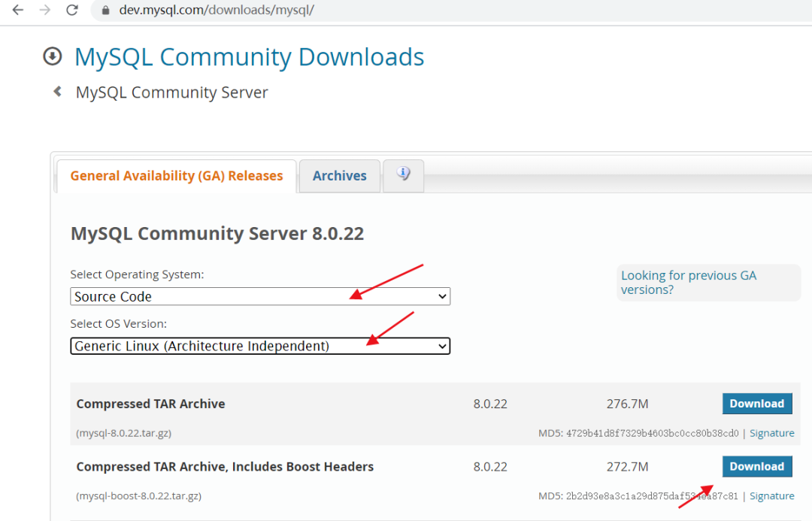This screenshot has width=812, height=521.
Task: Click the back chevron beside MySQL Community Server
Action: [x=57, y=90]
